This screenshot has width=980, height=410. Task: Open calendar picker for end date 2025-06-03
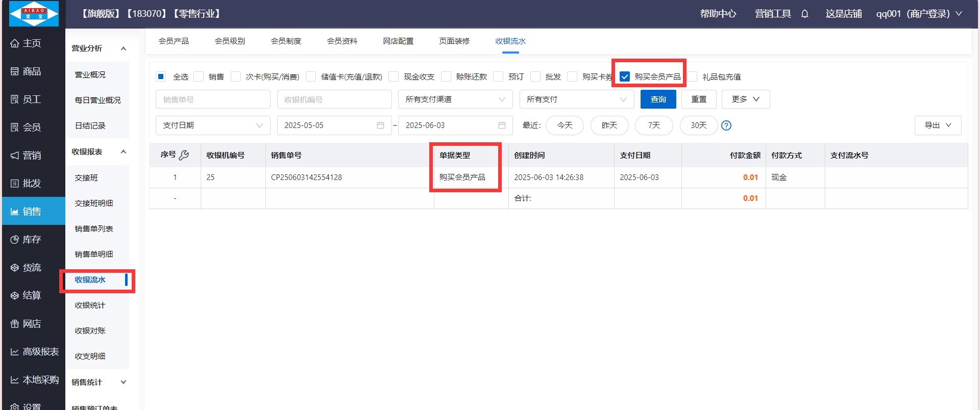502,125
